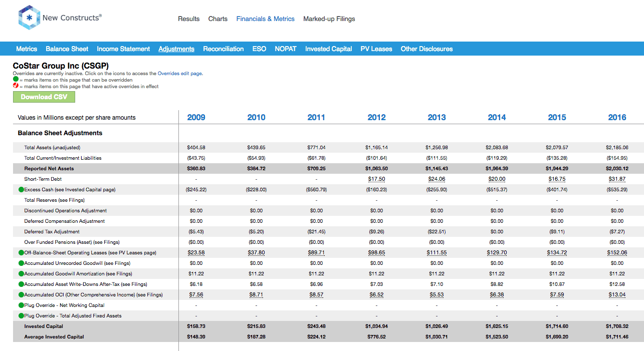Click Operating Leases value $23.58 for 2009

click(x=196, y=253)
